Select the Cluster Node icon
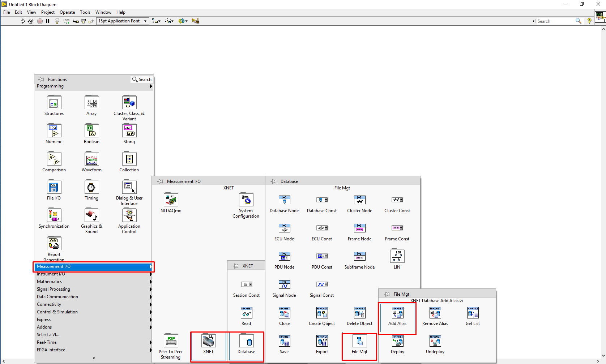The image size is (606, 364). 359,200
